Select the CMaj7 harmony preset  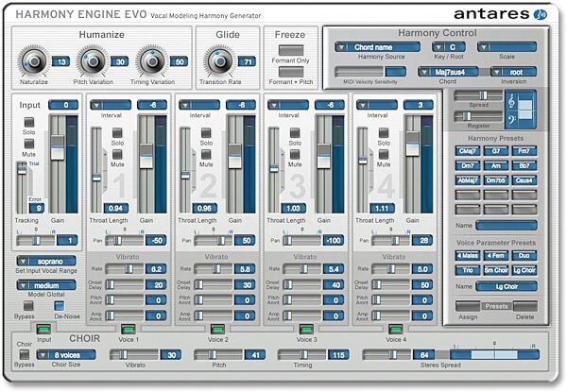[468, 151]
